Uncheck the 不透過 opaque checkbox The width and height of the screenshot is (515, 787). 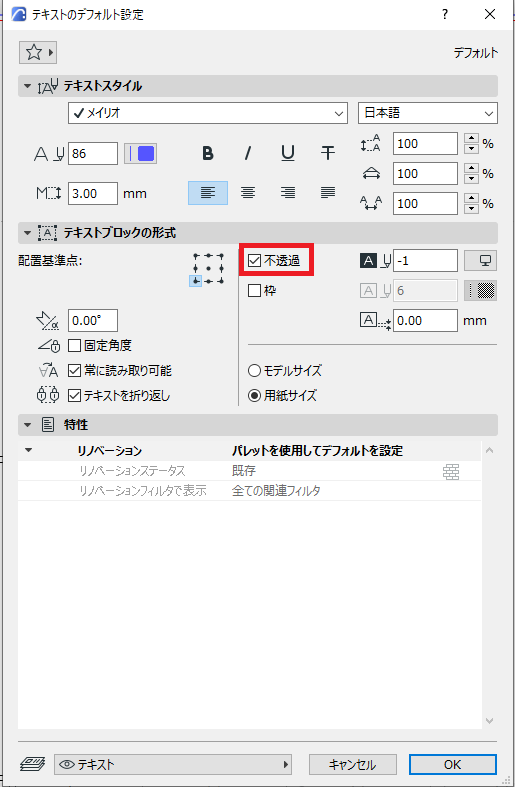click(x=254, y=260)
